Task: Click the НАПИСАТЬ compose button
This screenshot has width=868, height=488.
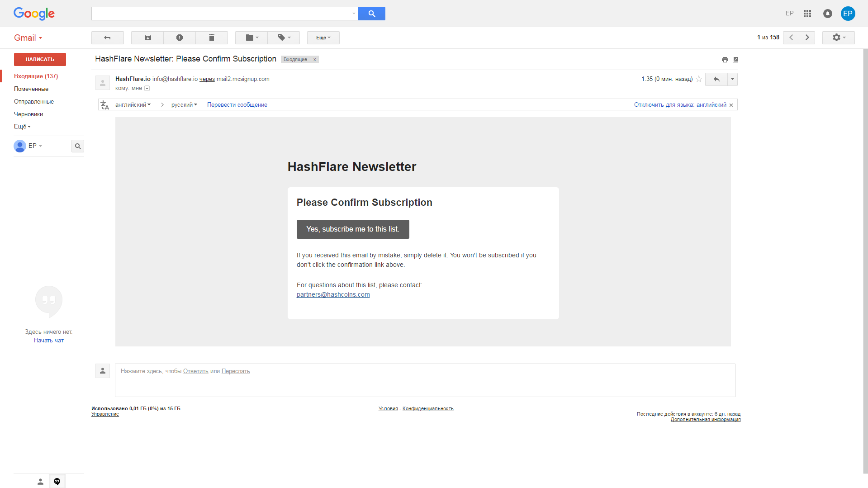Action: (40, 59)
